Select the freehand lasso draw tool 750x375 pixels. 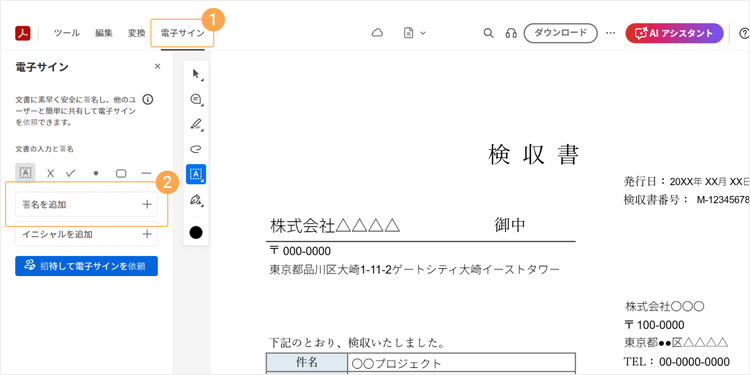(x=196, y=149)
